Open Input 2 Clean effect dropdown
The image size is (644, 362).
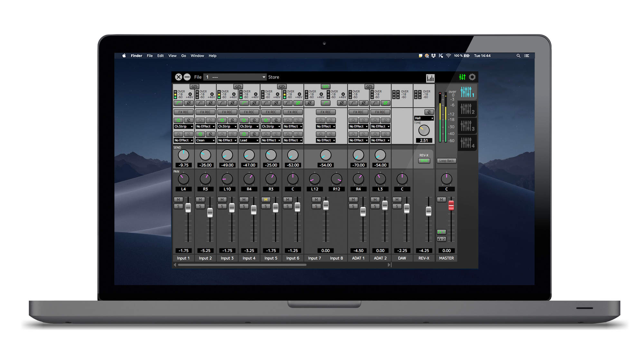point(205,140)
